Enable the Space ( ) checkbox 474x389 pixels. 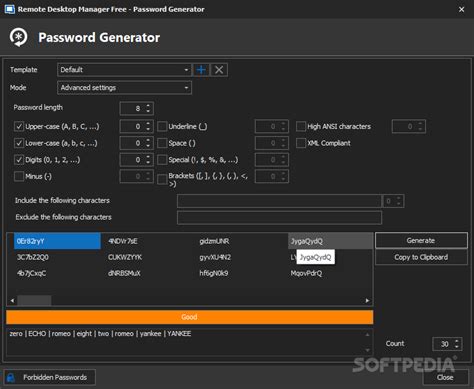click(162, 143)
